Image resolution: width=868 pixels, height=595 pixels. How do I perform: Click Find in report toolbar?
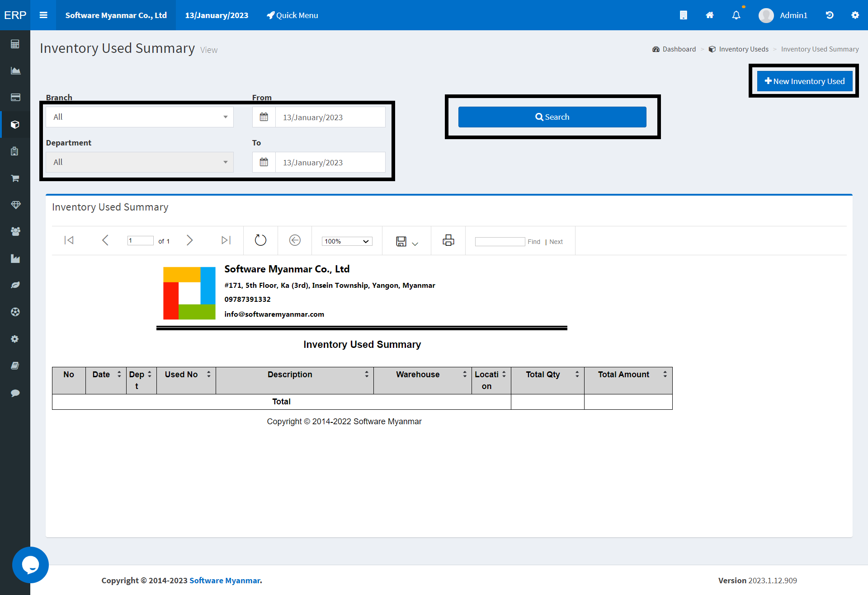click(x=534, y=242)
